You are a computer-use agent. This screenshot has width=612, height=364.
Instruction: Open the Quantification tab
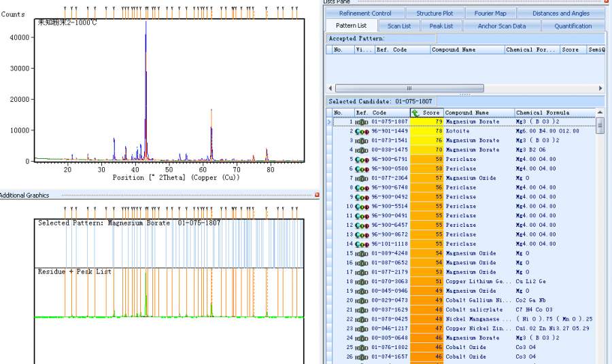click(573, 26)
